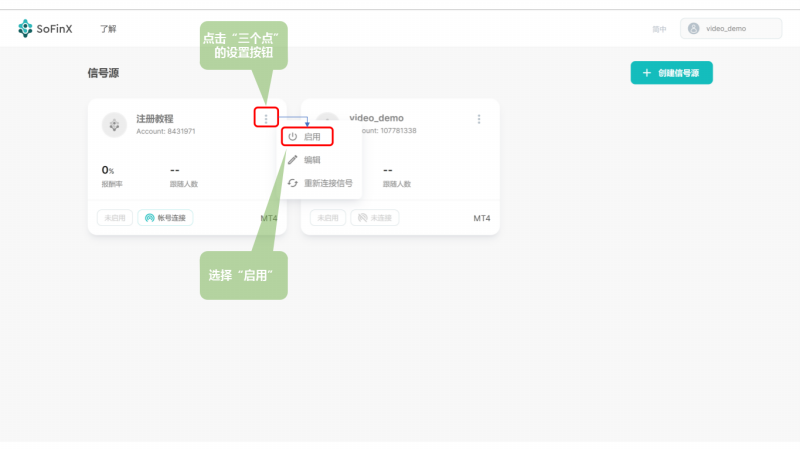Click the signal icon in 帐号连接 badge
The height and width of the screenshot is (450, 800).
point(149,218)
